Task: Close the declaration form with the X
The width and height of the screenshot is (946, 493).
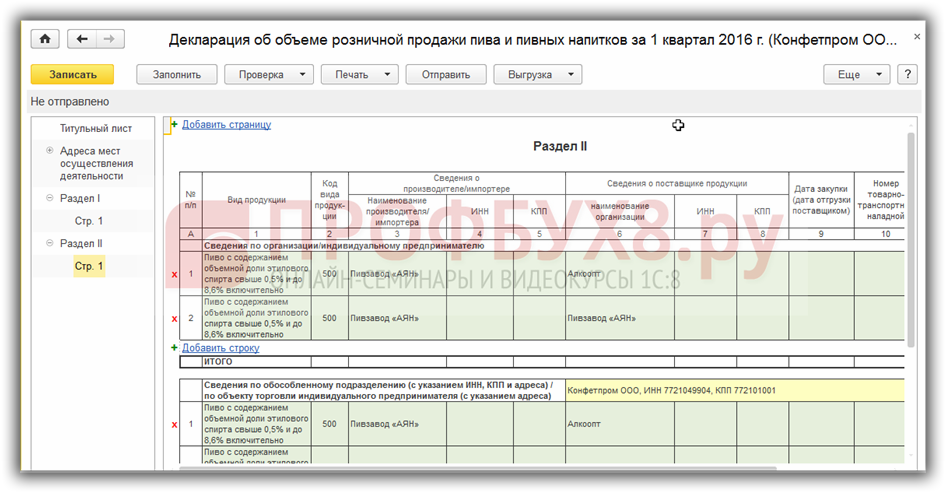Action: (918, 39)
